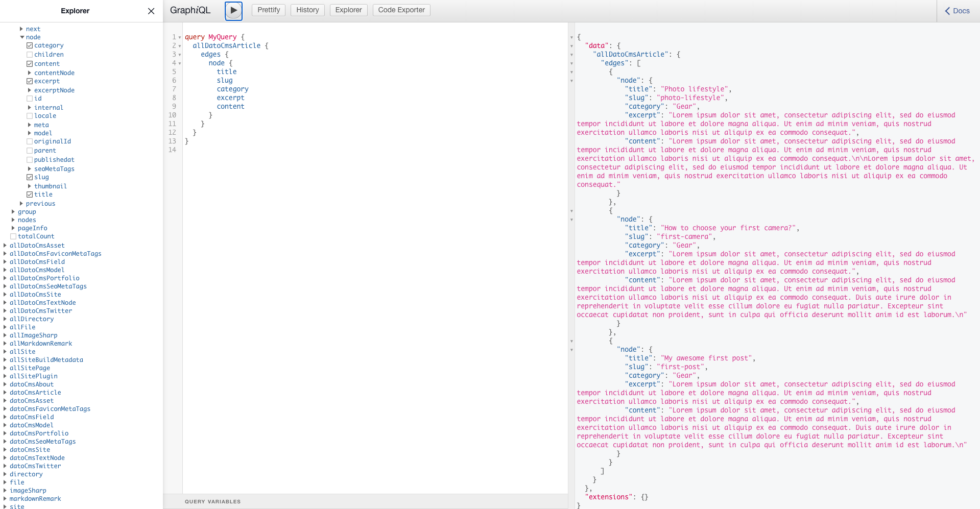Fold query at line 1 arrow
The image size is (980, 509).
coord(180,37)
